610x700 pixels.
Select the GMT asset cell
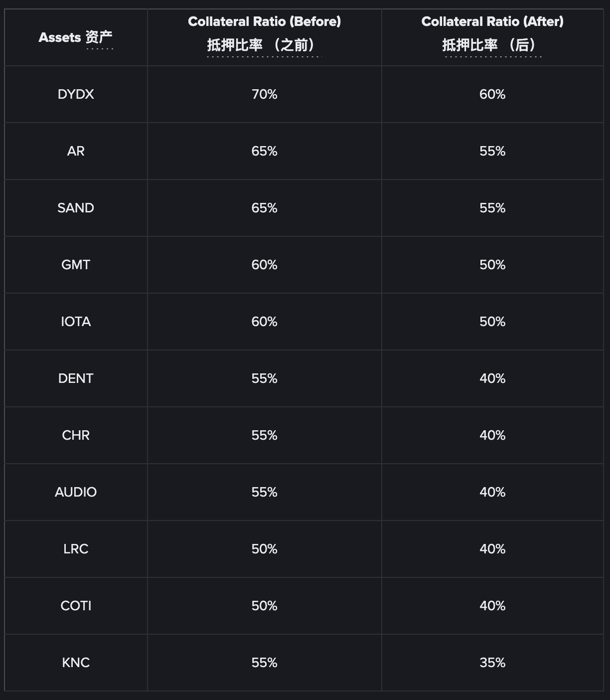click(x=76, y=265)
